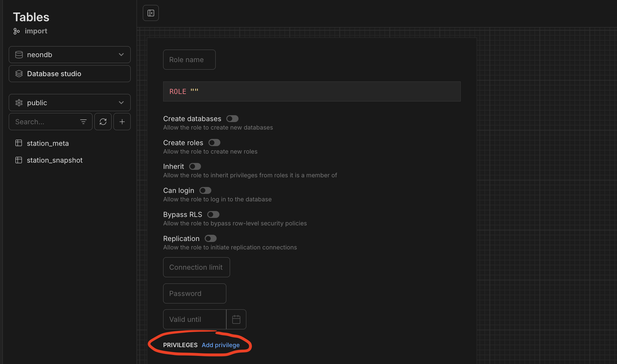Image resolution: width=617 pixels, height=364 pixels.
Task: Click the refresh tables icon
Action: 103,122
